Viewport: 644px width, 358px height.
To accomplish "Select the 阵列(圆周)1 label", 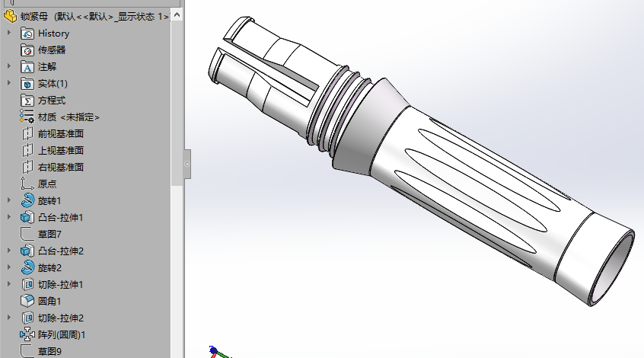I will click(x=62, y=335).
